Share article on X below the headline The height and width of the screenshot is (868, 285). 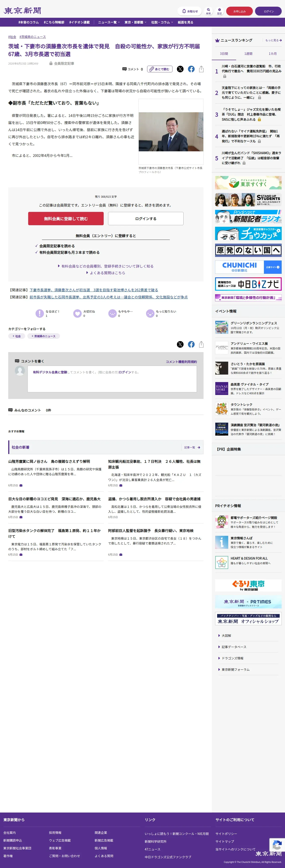click(x=180, y=69)
